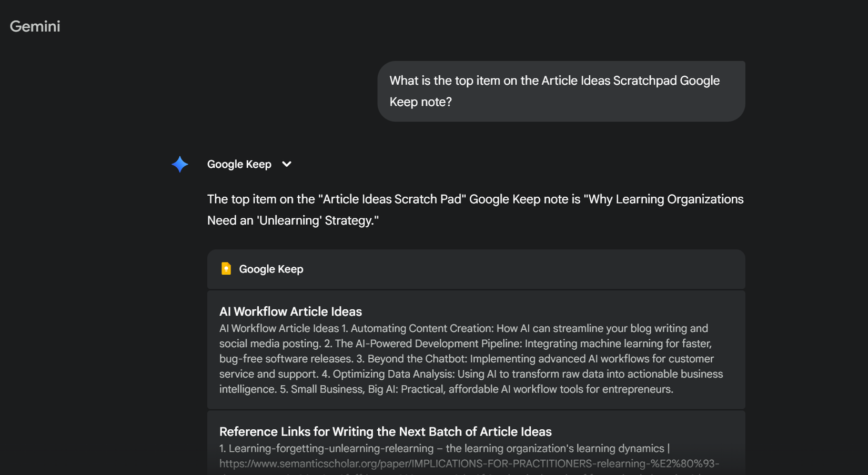Click the Keep icon inside the results card
The image size is (868, 475).
coord(226,268)
